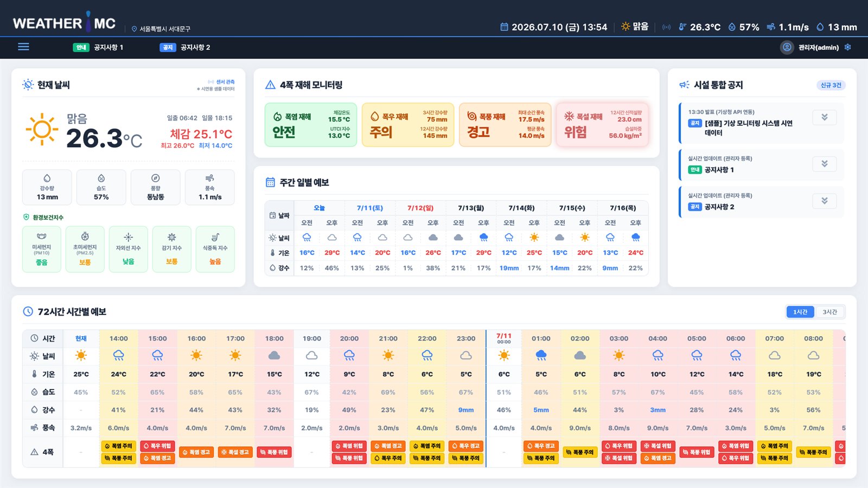This screenshot has height=488, width=868.
Task: Click the 자외선 지수 index card
Action: pyautogui.click(x=129, y=249)
